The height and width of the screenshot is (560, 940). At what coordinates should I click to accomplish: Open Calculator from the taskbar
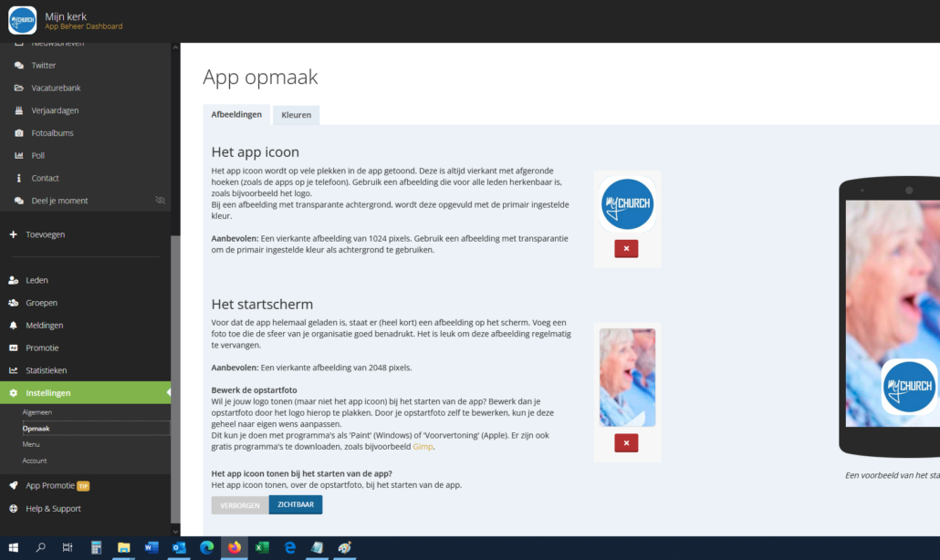tap(96, 547)
